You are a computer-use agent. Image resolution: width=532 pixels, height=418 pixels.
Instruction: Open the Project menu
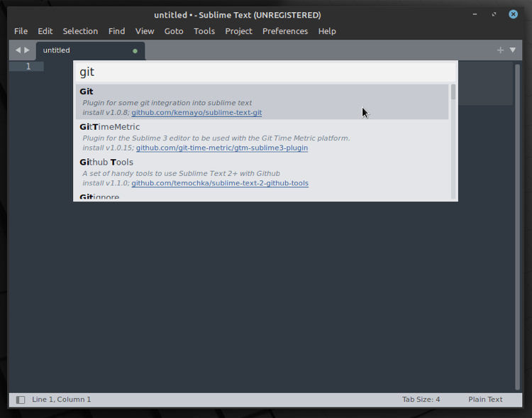click(x=238, y=31)
